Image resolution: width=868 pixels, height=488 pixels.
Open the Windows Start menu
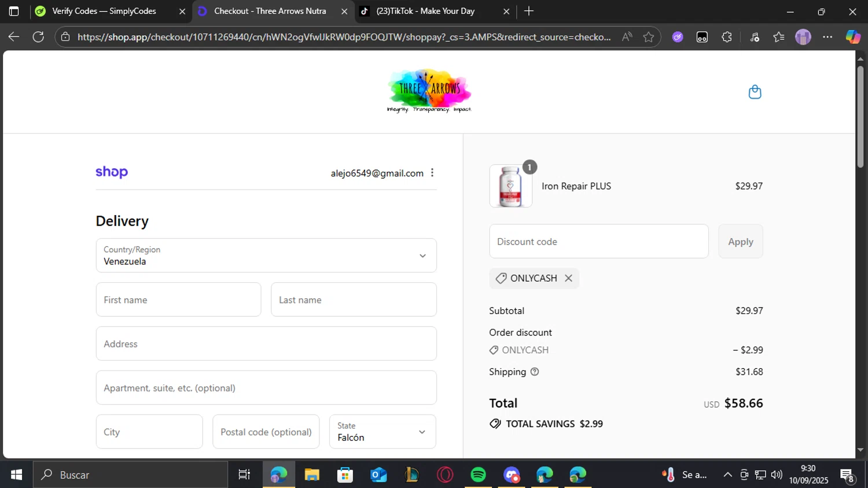(16, 475)
